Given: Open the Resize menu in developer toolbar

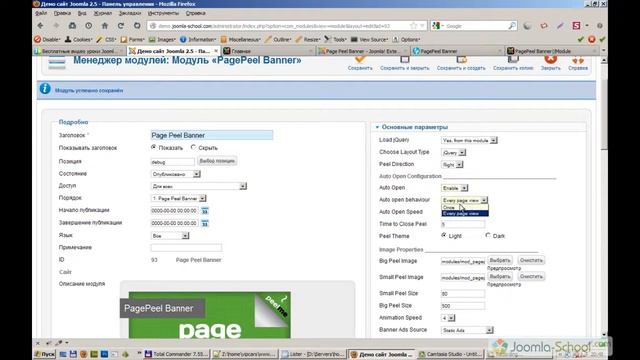Looking at the screenshot, I should tap(308, 40).
